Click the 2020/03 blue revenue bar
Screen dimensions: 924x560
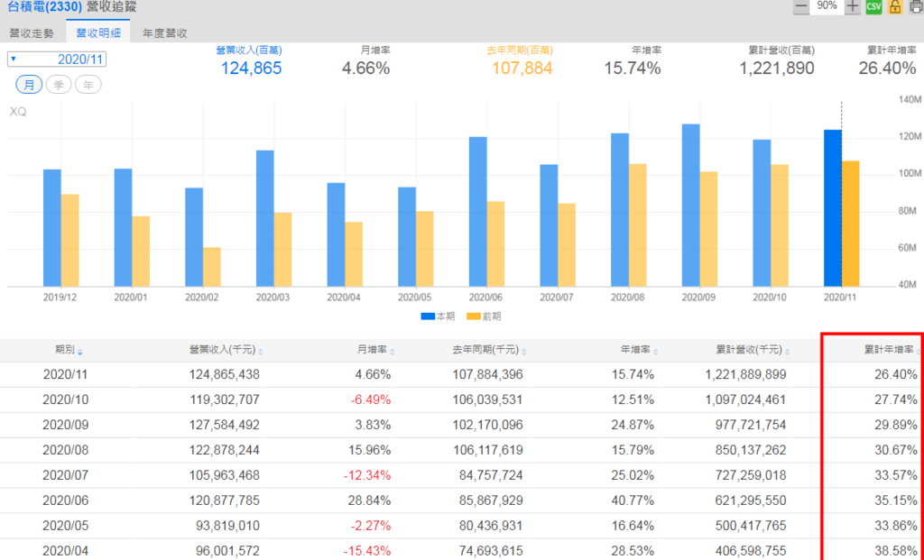(265, 218)
